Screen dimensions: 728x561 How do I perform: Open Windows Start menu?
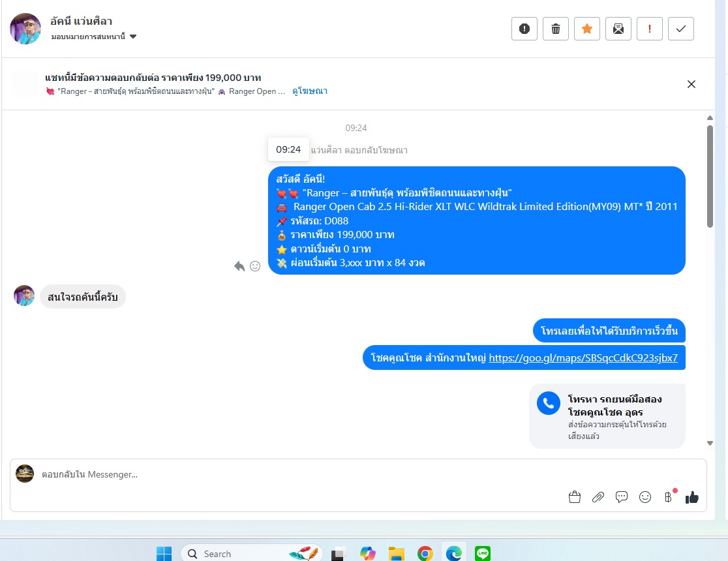click(x=164, y=554)
